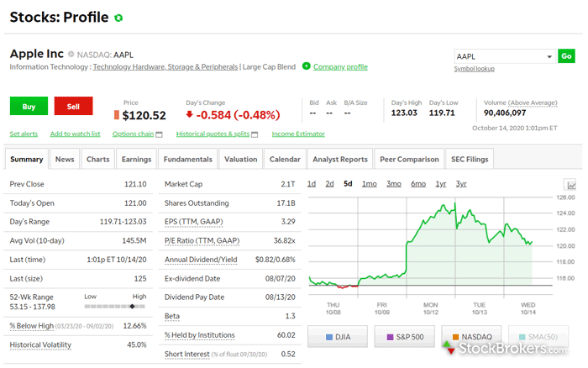This screenshot has height=368, width=588.
Task: Click the red down arrow in Day's Change
Action: (x=191, y=114)
